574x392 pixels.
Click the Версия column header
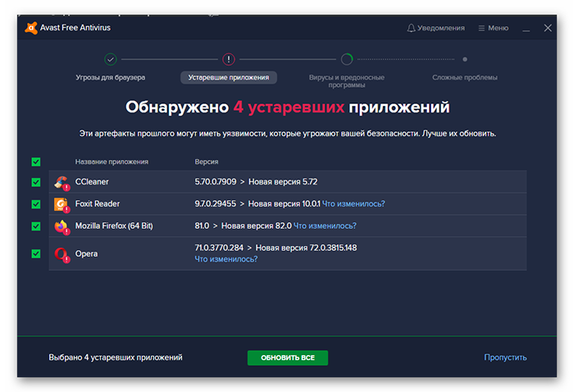tap(206, 162)
